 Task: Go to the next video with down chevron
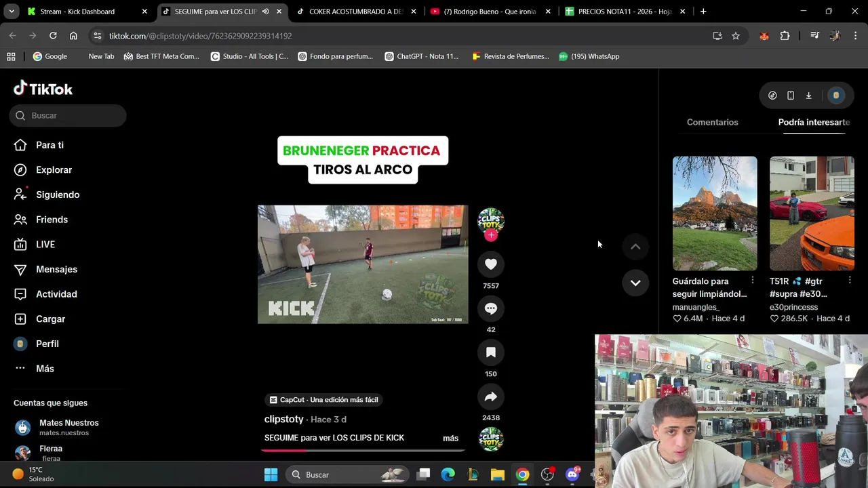(635, 283)
